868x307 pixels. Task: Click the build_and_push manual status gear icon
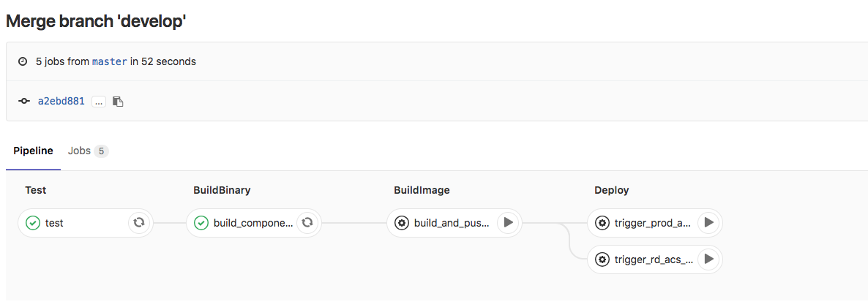(x=402, y=223)
